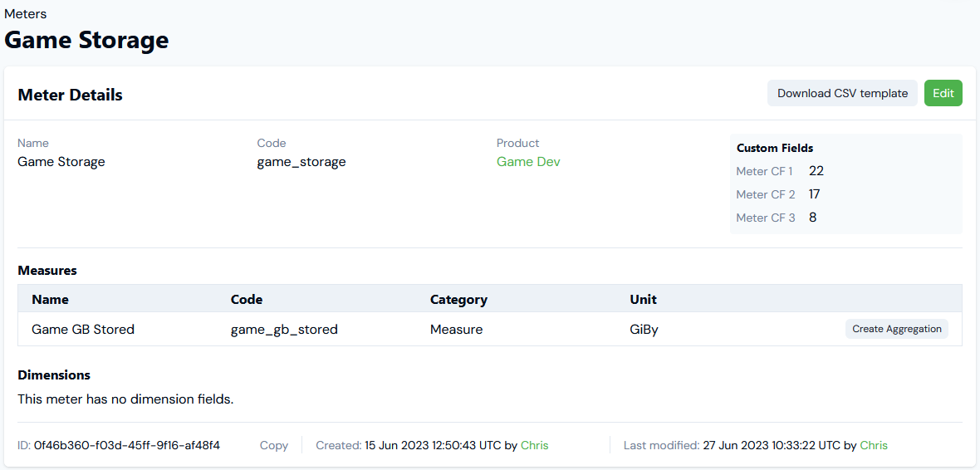
Task: Open Chris link next to Last modified
Action: 874,446
